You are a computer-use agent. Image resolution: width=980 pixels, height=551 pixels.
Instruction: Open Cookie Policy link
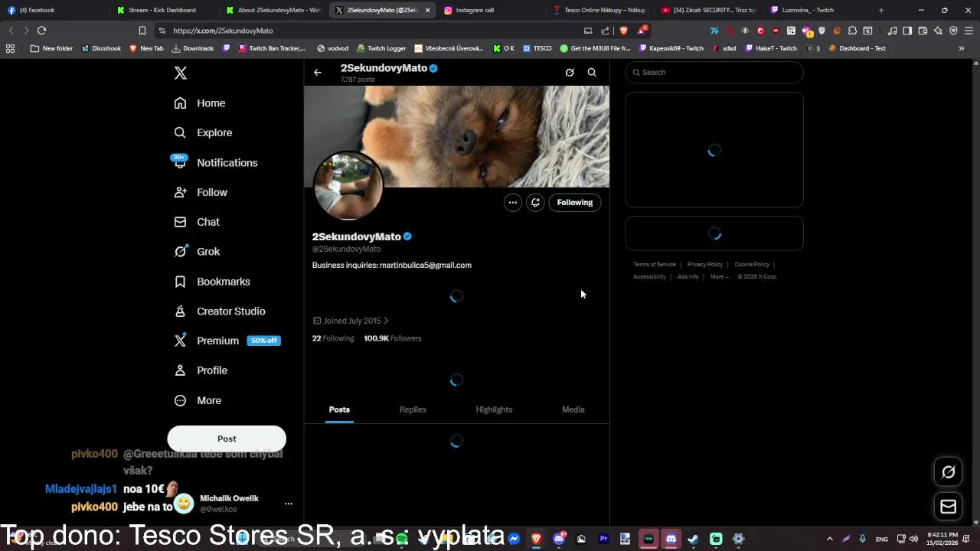752,264
